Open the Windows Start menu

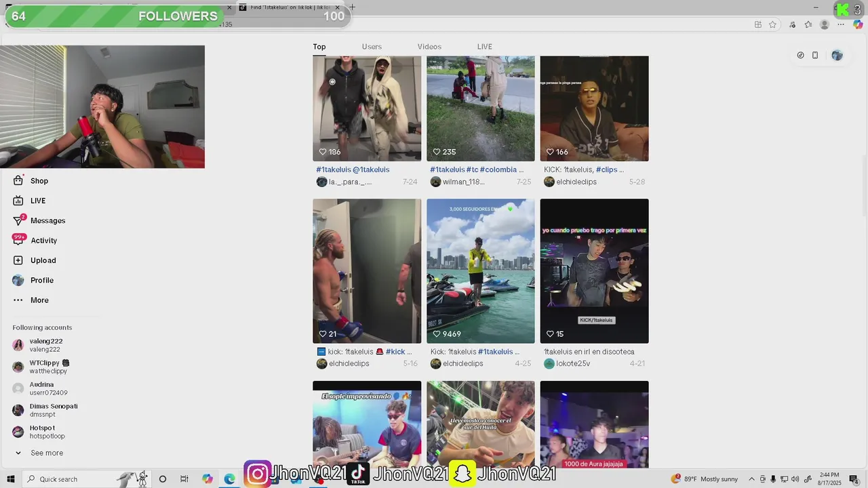click(11, 479)
